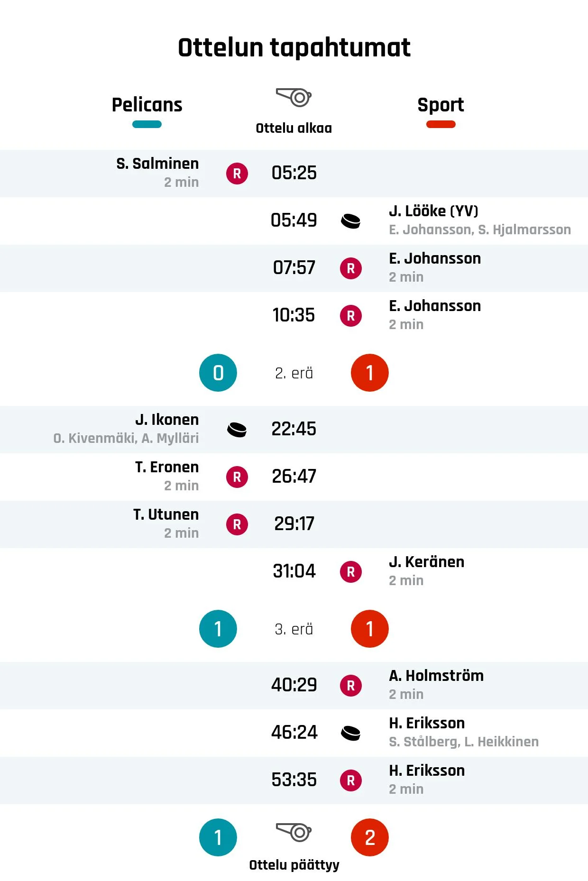Click the red Sport color bar
This screenshot has height=881, width=588.
441,124
